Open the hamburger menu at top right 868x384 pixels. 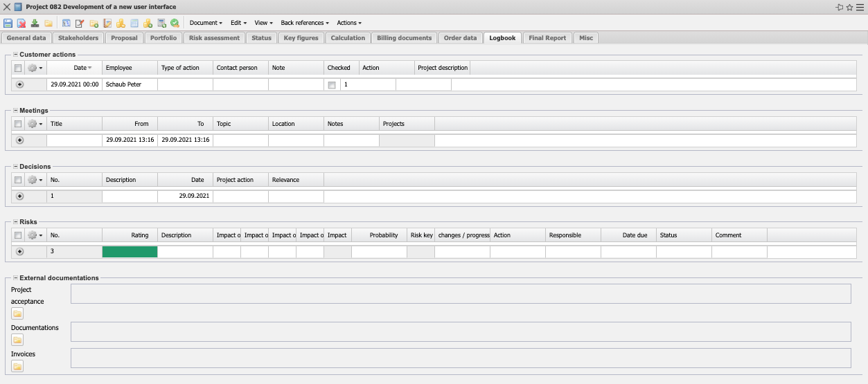click(x=860, y=7)
